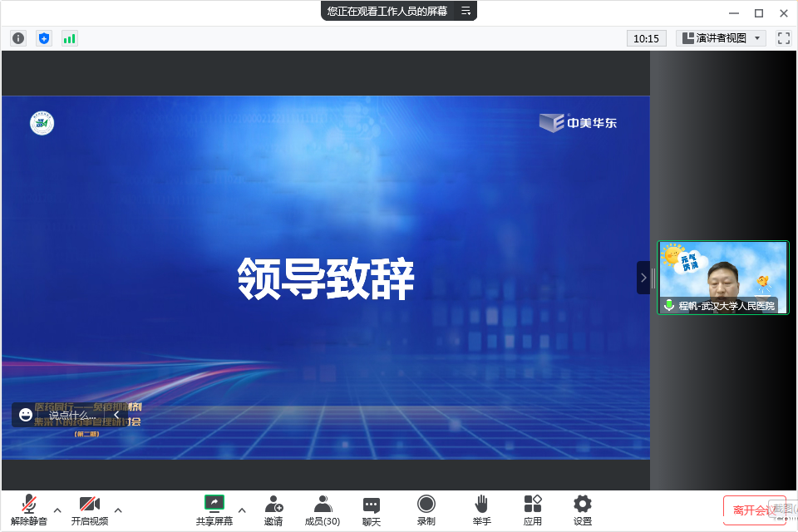Open the speaker view (演讲者视图) dropdown
The height and width of the screenshot is (532, 798).
(x=721, y=38)
